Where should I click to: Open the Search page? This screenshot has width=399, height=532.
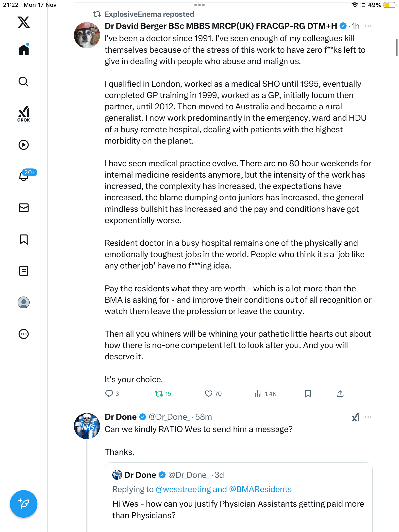click(24, 82)
